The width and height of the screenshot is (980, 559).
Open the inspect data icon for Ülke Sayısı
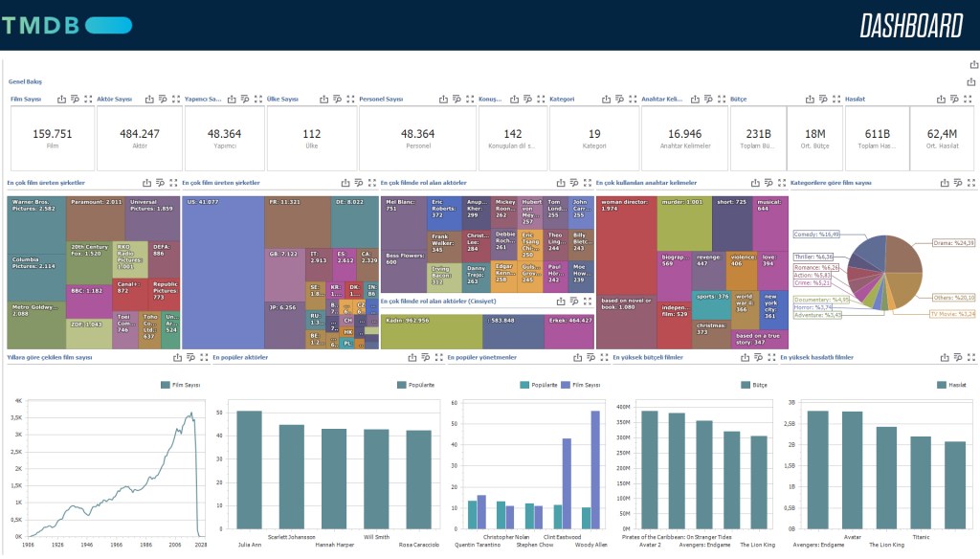coord(335,99)
